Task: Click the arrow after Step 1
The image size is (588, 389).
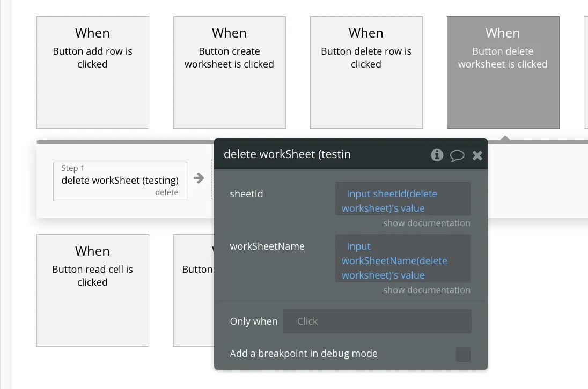Action: click(x=199, y=178)
